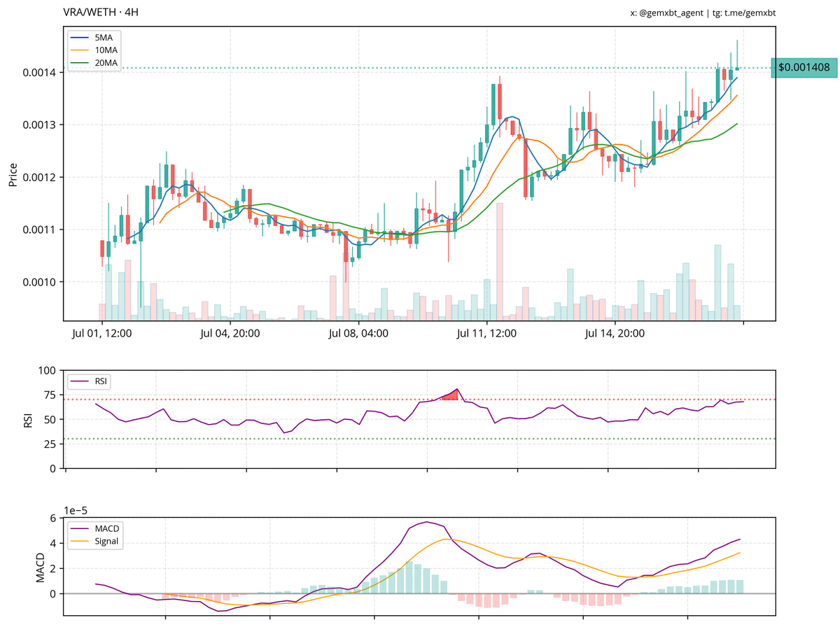This screenshot has width=840, height=627.
Task: Click the RSI axis value 100
Action: click(x=48, y=370)
